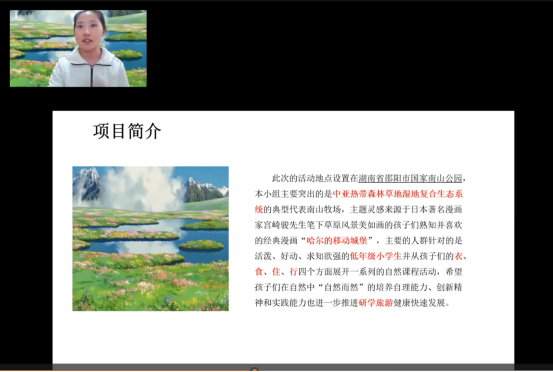Select the presenter webcam video thumbnail
This screenshot has height=372, width=553.
[78, 48]
